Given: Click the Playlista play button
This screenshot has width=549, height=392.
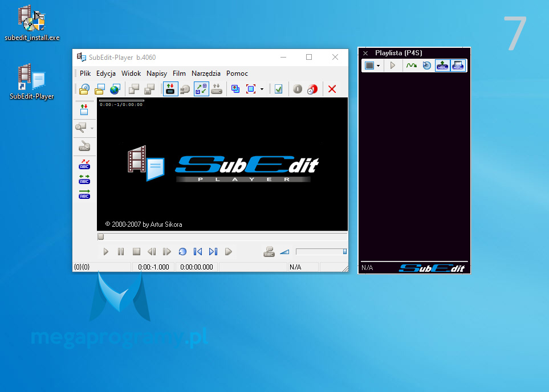Looking at the screenshot, I should click(x=392, y=66).
